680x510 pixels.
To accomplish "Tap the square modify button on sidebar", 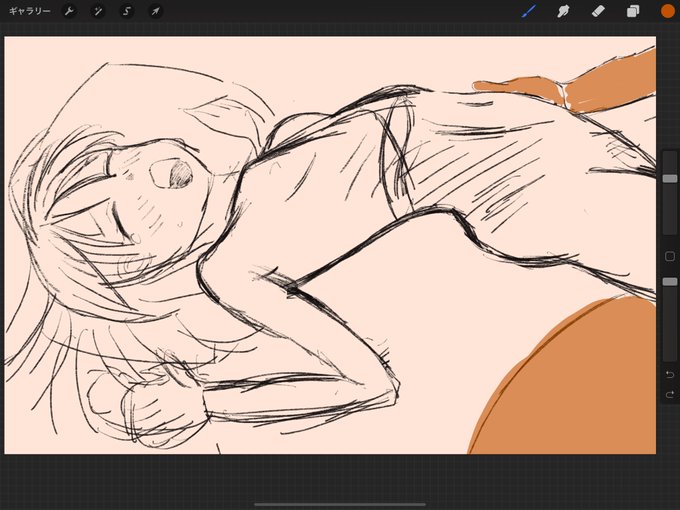I will pyautogui.click(x=670, y=256).
